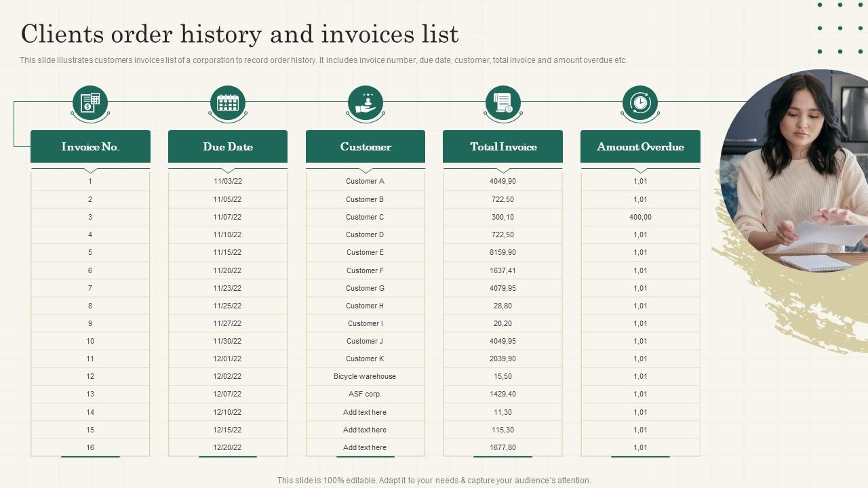This screenshot has width=868, height=488.
Task: Select the invoice document icon above Invoice No.
Action: coord(90,103)
